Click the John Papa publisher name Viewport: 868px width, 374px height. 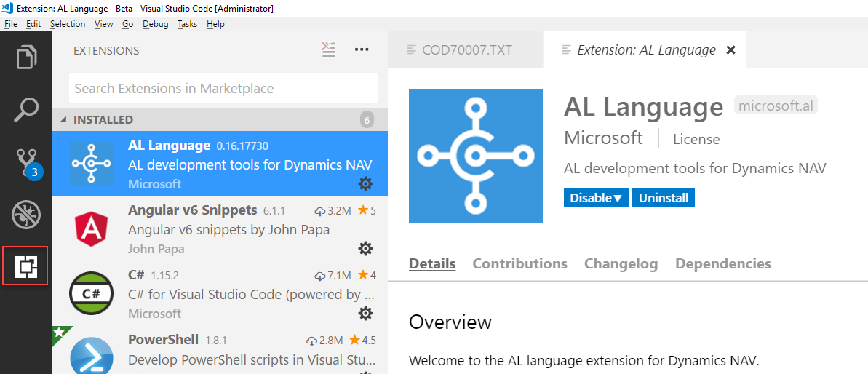(x=156, y=249)
